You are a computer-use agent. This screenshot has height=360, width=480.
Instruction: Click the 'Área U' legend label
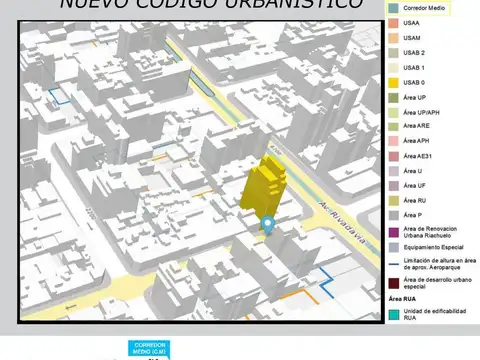(x=412, y=171)
